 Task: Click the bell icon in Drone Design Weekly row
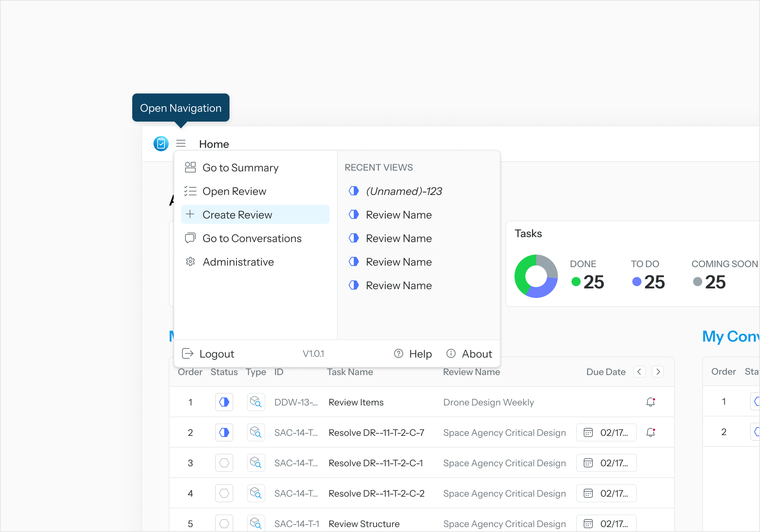(x=651, y=402)
